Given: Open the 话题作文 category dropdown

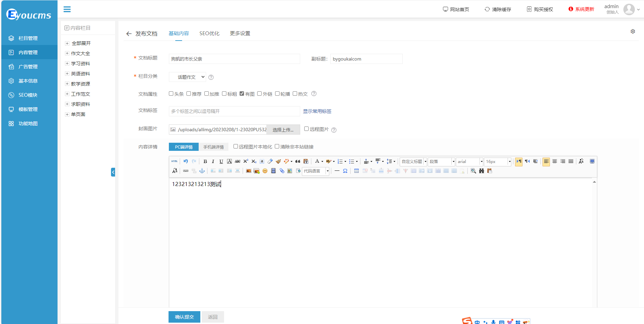Looking at the screenshot, I should 187,77.
